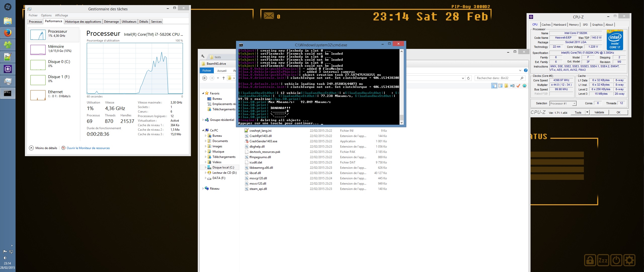The height and width of the screenshot is (272, 644).
Task: Toggle the preview pane layout button in Explorer
Action: pyautogui.click(x=500, y=86)
